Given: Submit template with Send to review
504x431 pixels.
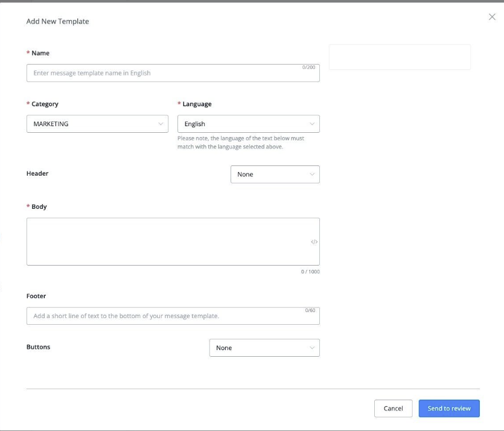Looking at the screenshot, I should coord(449,409).
